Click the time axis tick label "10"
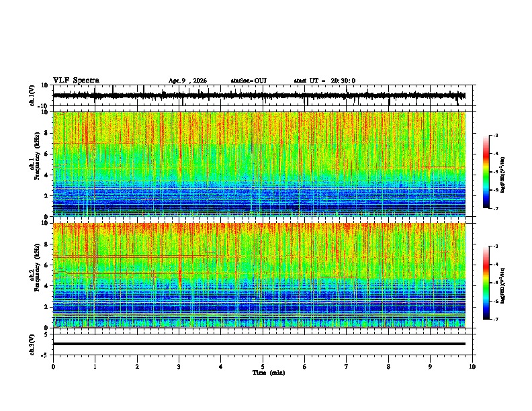 472,367
